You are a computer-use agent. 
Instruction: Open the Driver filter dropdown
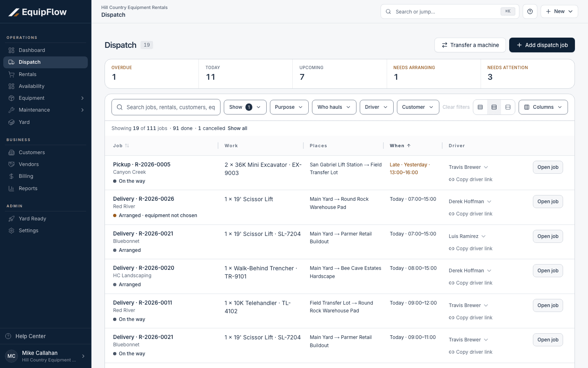(x=376, y=107)
